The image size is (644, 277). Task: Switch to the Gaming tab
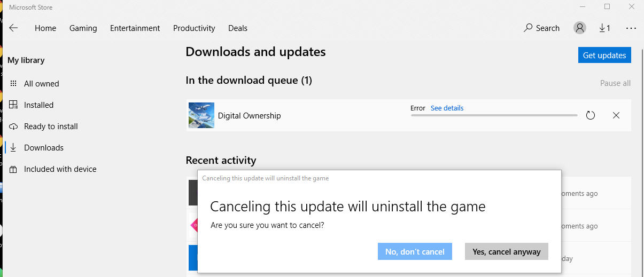(x=83, y=28)
